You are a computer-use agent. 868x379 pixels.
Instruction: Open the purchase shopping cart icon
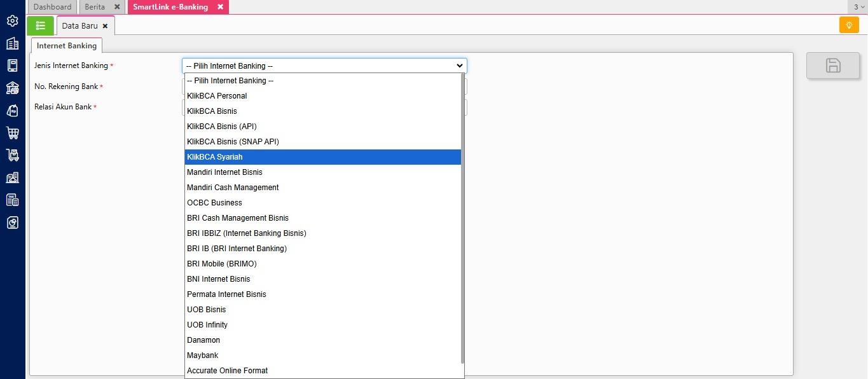click(x=12, y=133)
